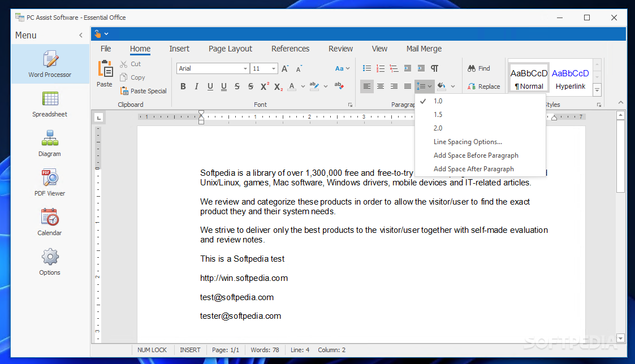The width and height of the screenshot is (635, 364).
Task: Click the line spacing dropdown button
Action: [x=425, y=86]
